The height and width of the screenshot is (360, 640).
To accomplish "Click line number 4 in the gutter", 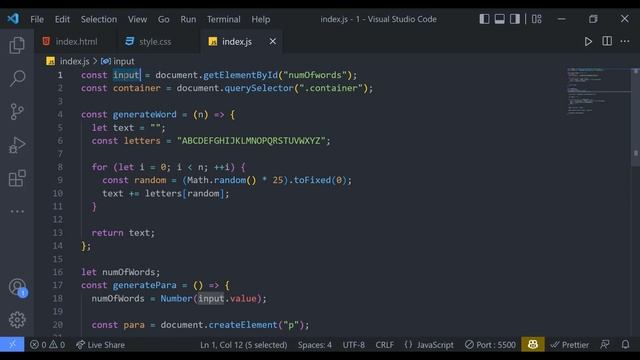I will click(60, 114).
